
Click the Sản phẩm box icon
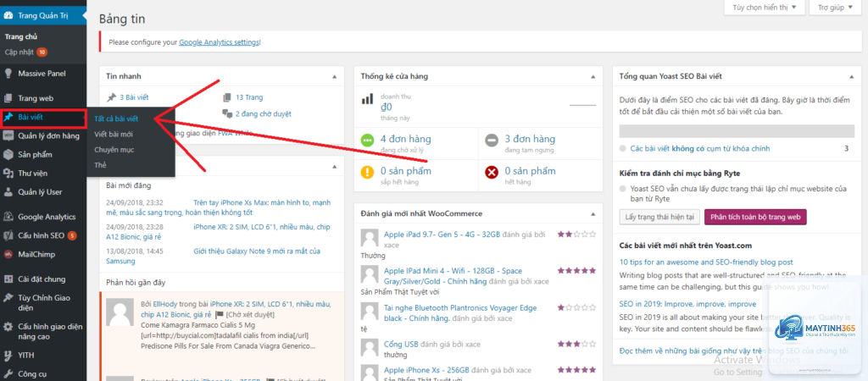click(x=8, y=154)
